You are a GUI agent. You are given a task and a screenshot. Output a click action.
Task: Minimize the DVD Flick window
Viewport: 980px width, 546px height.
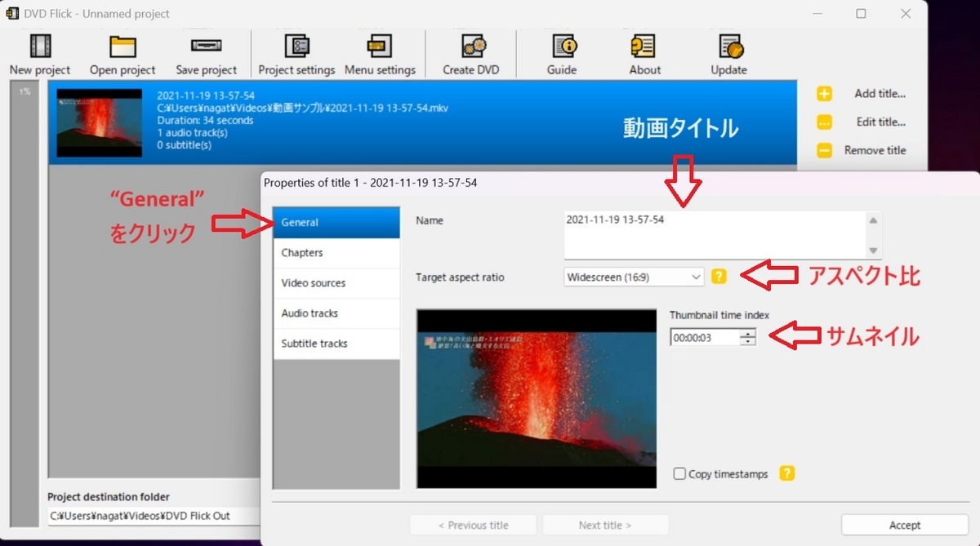click(816, 13)
